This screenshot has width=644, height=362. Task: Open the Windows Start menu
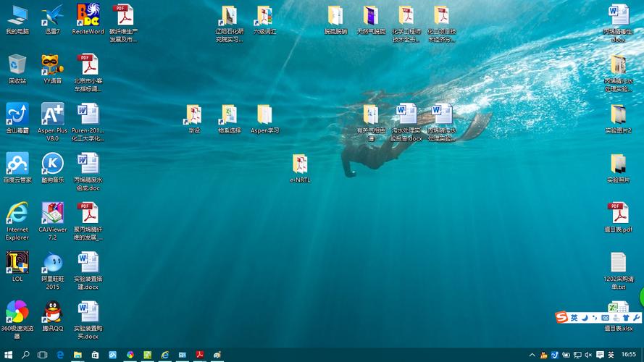coord(8,355)
